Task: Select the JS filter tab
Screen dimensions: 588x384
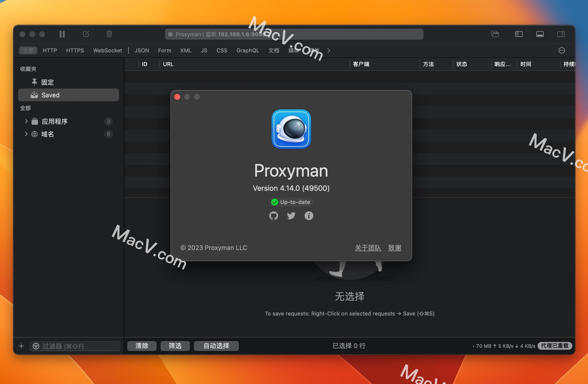Action: pos(204,50)
